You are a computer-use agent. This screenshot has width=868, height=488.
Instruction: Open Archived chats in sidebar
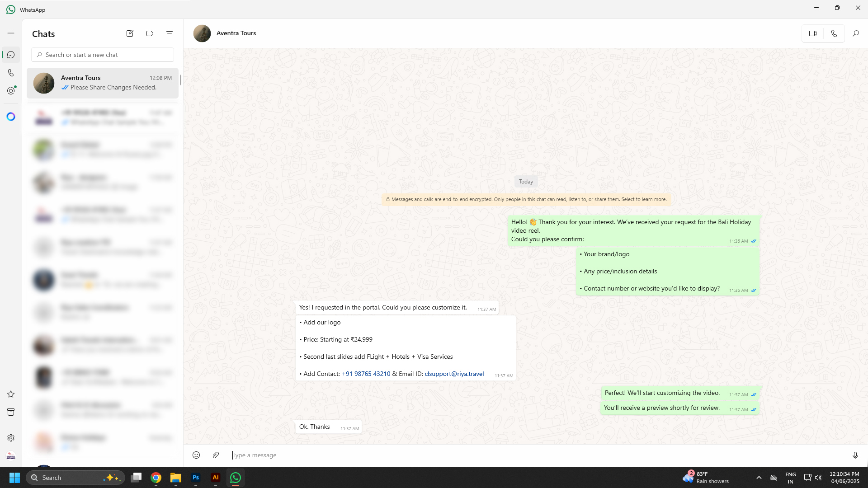pyautogui.click(x=11, y=412)
